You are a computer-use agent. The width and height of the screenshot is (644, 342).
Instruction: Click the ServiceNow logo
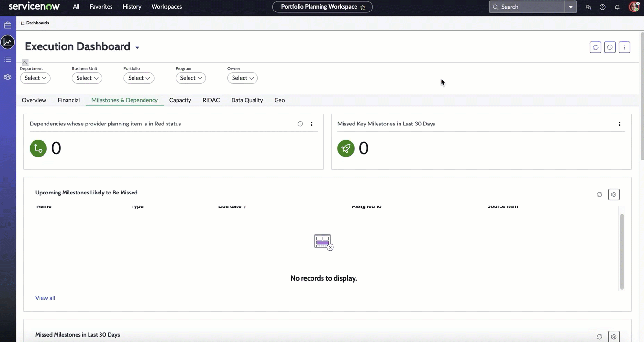(33, 7)
